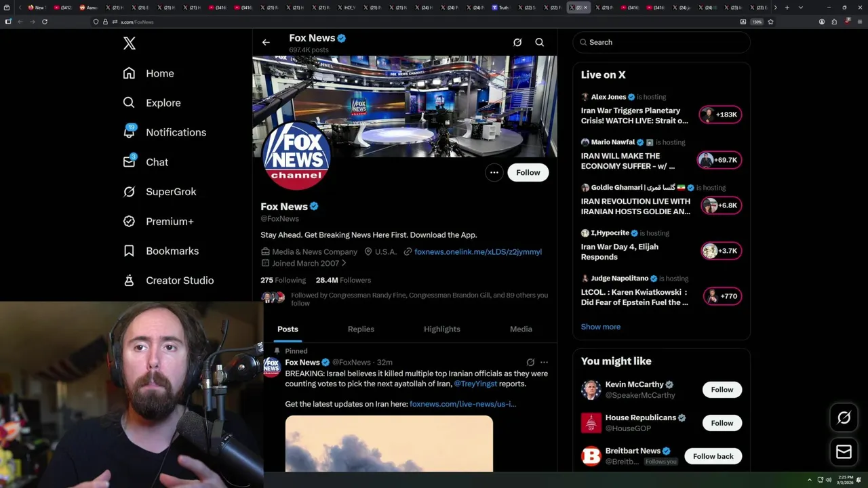Follow Kevin McCarthy
The image size is (868, 488).
(x=722, y=390)
